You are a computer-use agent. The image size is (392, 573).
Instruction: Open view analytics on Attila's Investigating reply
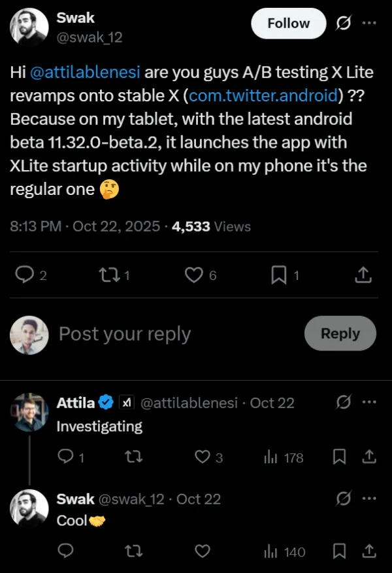coord(272,457)
